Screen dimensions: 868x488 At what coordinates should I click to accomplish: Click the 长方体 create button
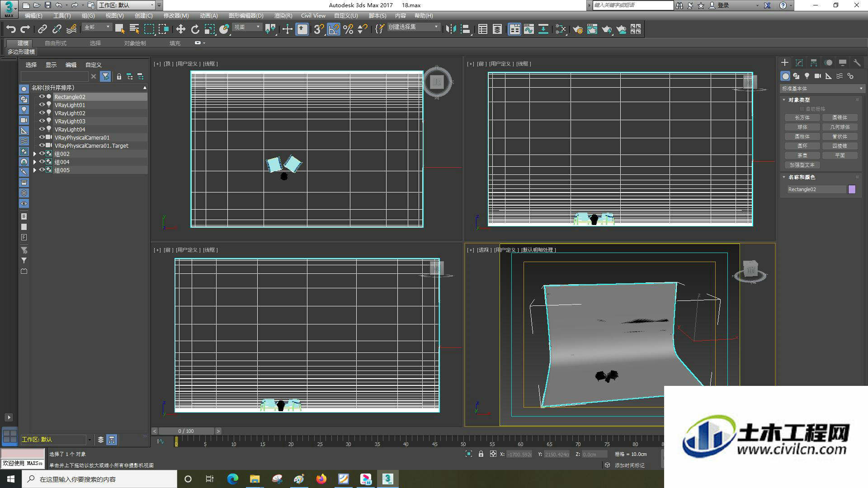802,117
